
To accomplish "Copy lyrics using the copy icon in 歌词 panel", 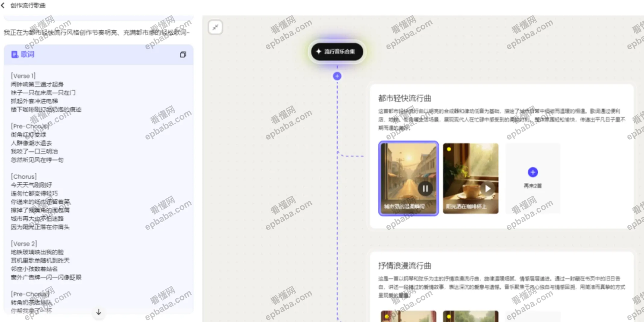I will click(x=183, y=55).
